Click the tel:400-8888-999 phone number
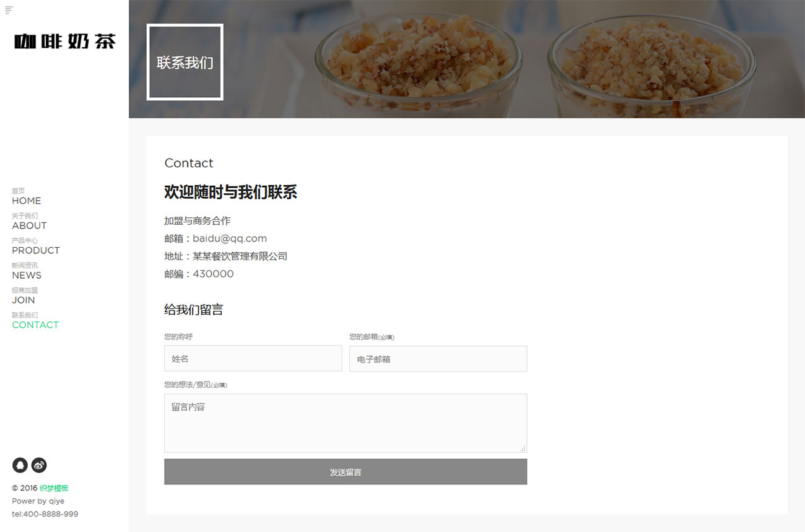Image resolution: width=805 pixels, height=532 pixels. tap(45, 514)
